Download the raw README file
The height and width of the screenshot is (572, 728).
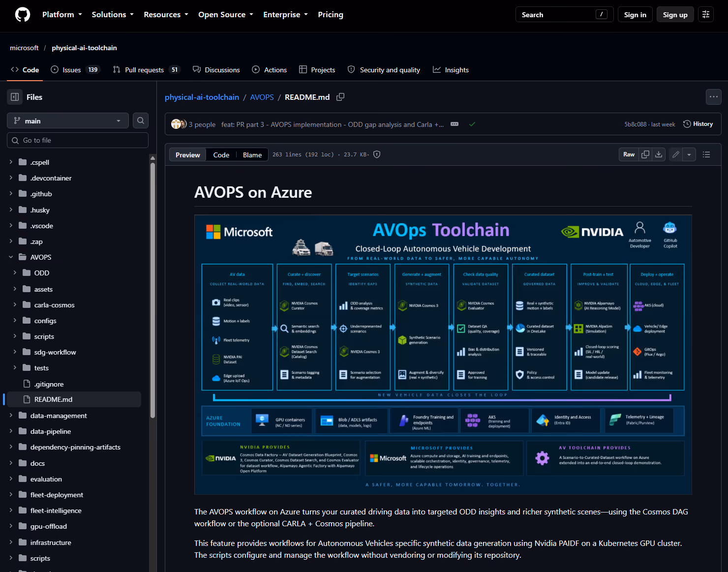tap(659, 154)
